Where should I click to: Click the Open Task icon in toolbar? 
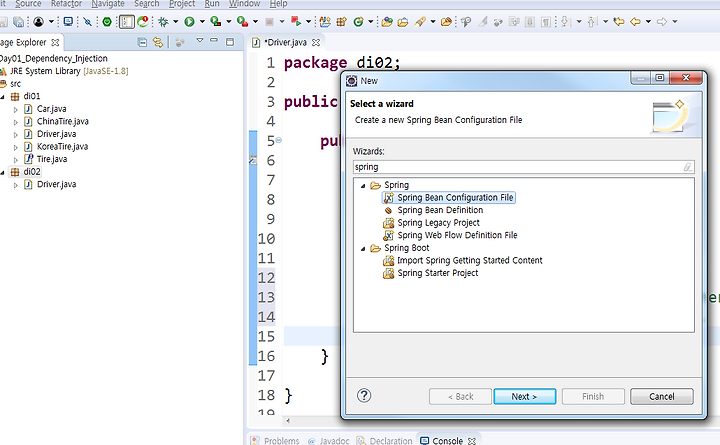pyautogui.click(x=404, y=22)
